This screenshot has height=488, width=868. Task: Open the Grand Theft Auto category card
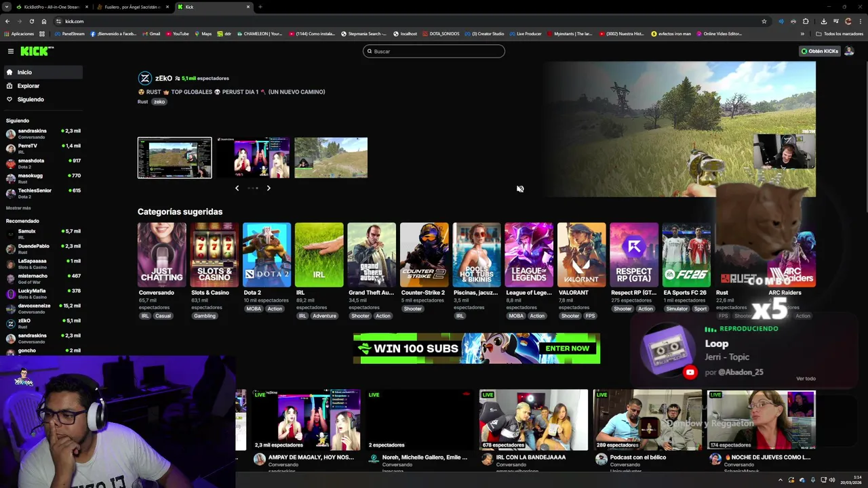[x=372, y=255]
